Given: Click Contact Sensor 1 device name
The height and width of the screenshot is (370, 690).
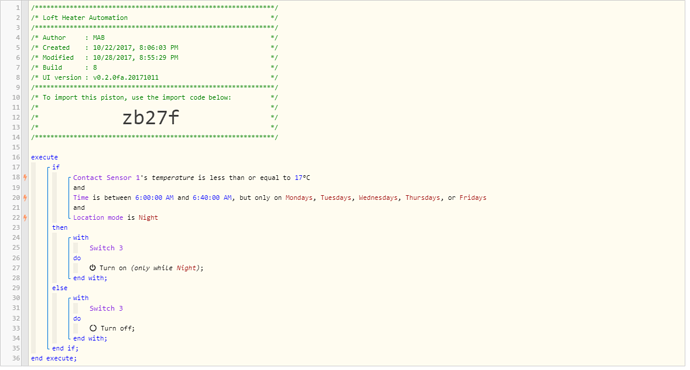Looking at the screenshot, I should coord(106,178).
